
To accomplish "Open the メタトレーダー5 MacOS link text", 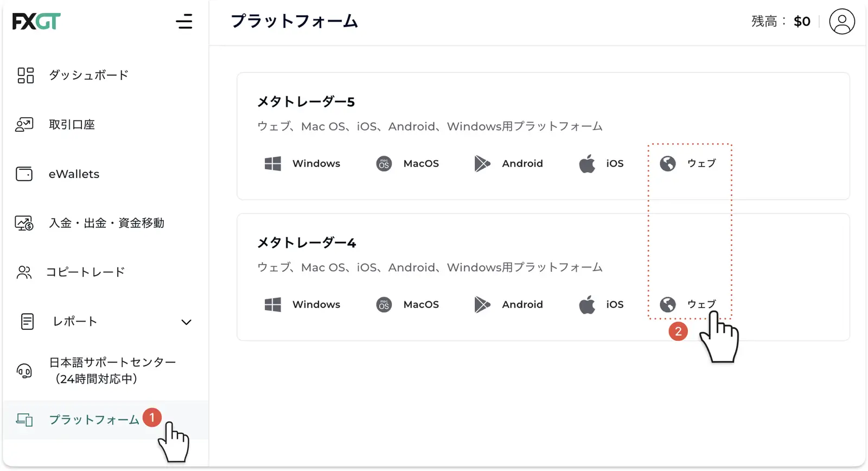I will pos(422,163).
